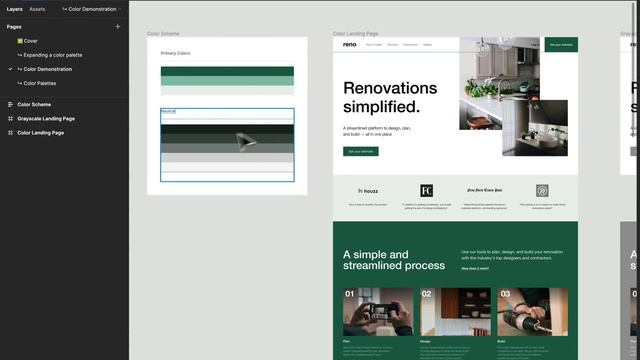
Task: Select the light gray neutral swatch
Action: (x=227, y=158)
